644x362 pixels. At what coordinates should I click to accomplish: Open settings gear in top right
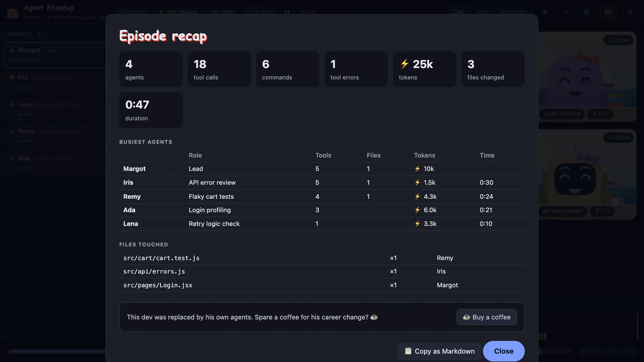coord(630,12)
